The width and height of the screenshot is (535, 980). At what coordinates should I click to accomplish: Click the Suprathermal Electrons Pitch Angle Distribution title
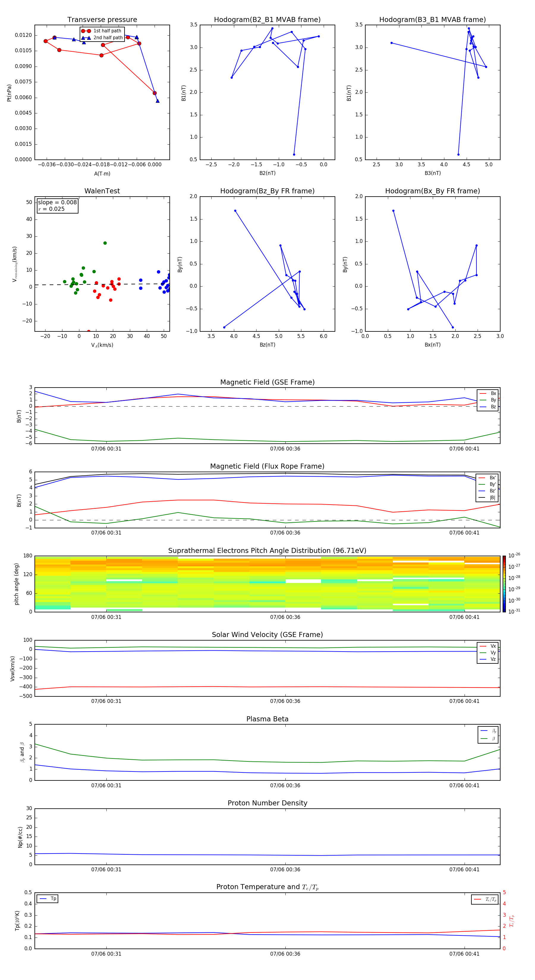point(267,551)
